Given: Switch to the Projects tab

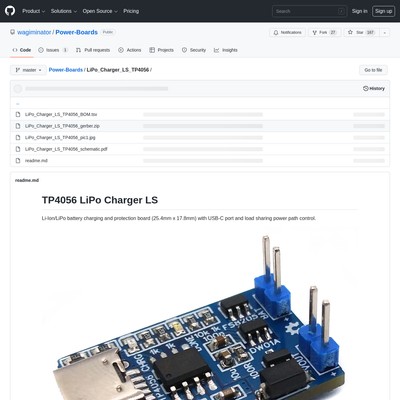Looking at the screenshot, I should tap(162, 50).
